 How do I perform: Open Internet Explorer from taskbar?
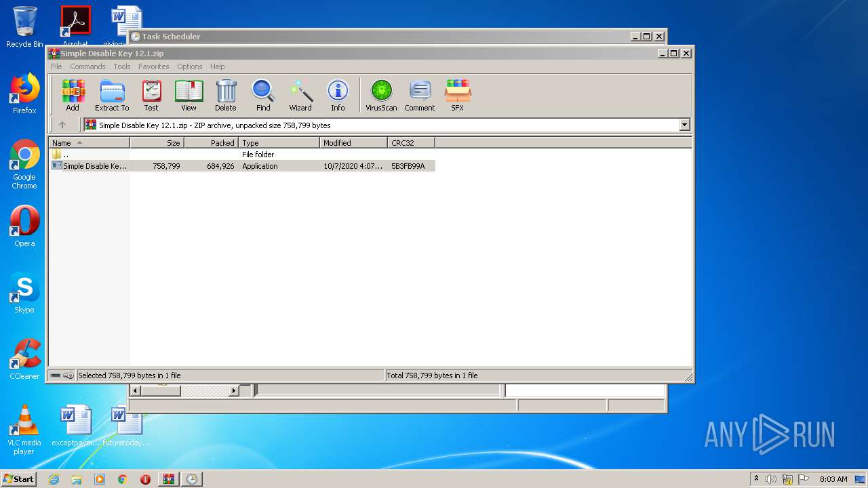click(x=54, y=479)
